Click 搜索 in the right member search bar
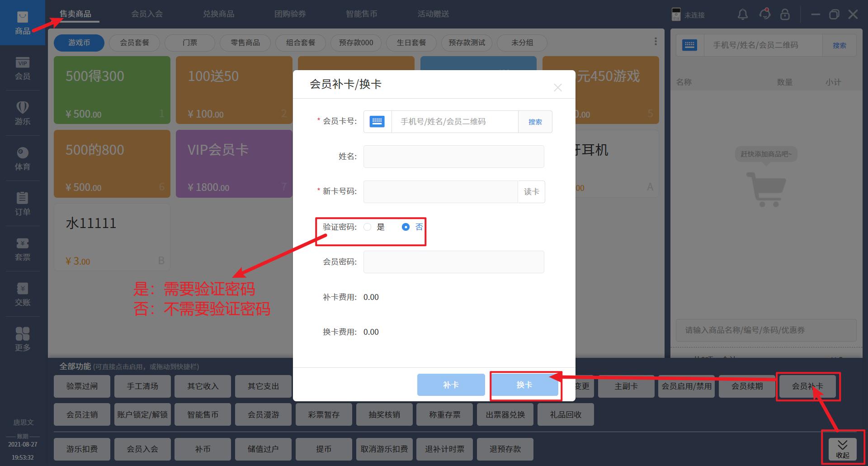Screen dimensions: 868x466 [840, 45]
